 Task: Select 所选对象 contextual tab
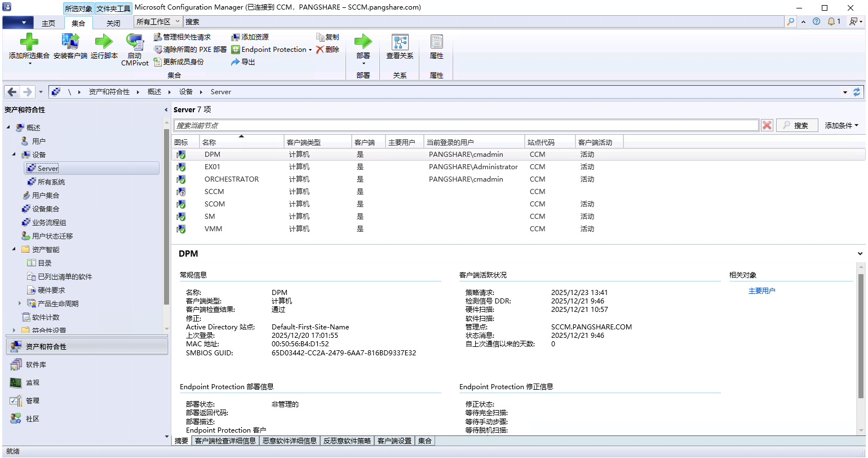click(x=79, y=8)
